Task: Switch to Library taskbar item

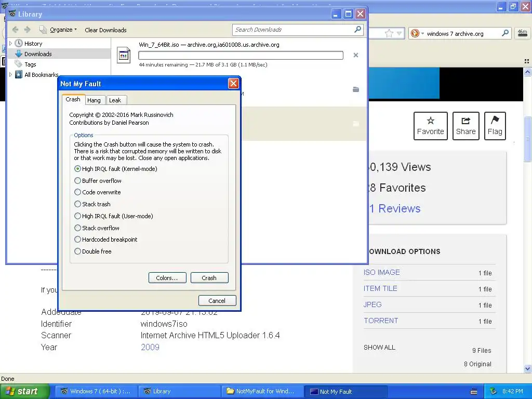Action: coord(179,391)
